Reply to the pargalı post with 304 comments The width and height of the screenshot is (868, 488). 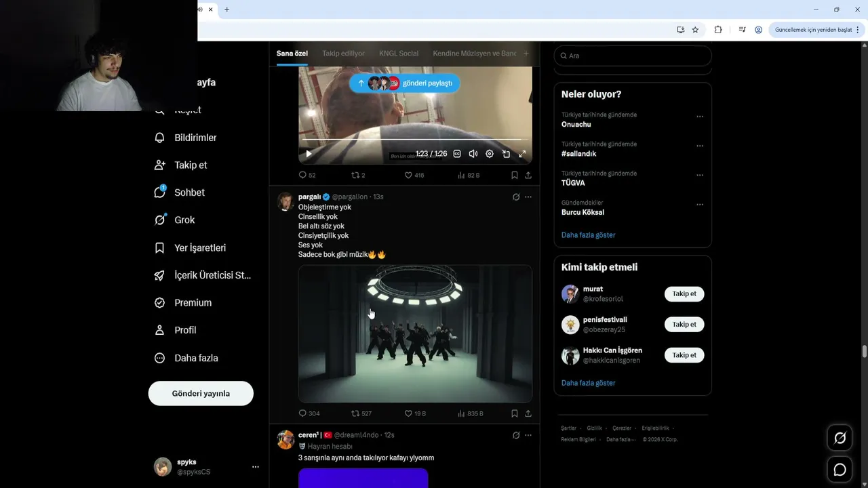309,413
